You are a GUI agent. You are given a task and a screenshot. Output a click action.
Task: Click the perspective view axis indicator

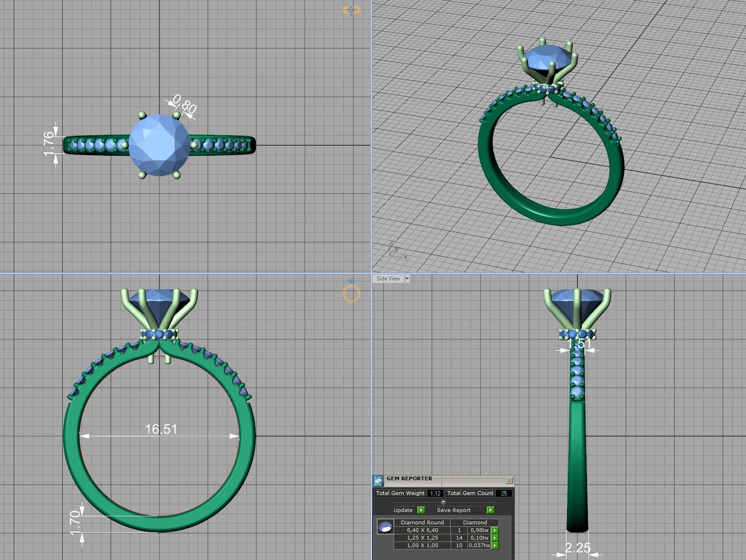tap(397, 250)
